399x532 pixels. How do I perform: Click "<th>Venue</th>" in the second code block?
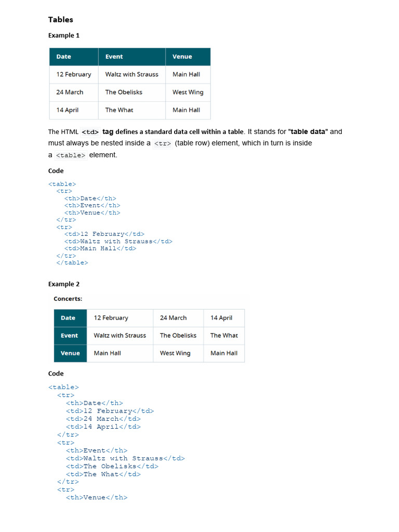pyautogui.click(x=97, y=497)
